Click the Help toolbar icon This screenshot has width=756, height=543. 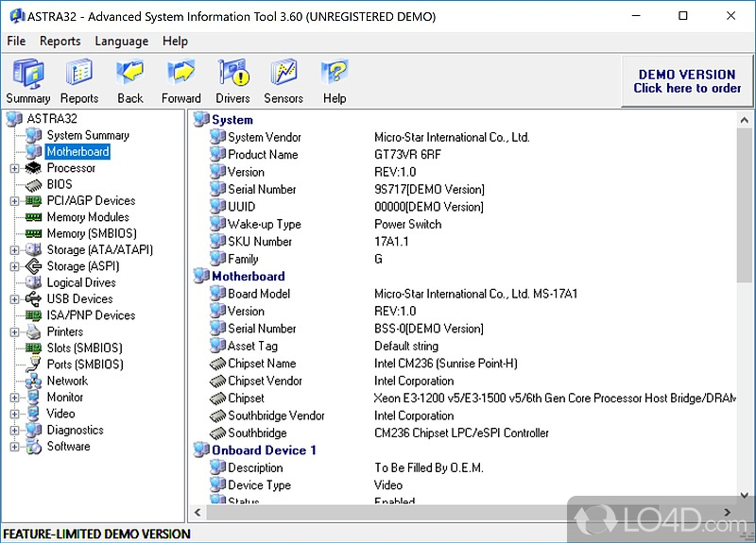click(335, 75)
